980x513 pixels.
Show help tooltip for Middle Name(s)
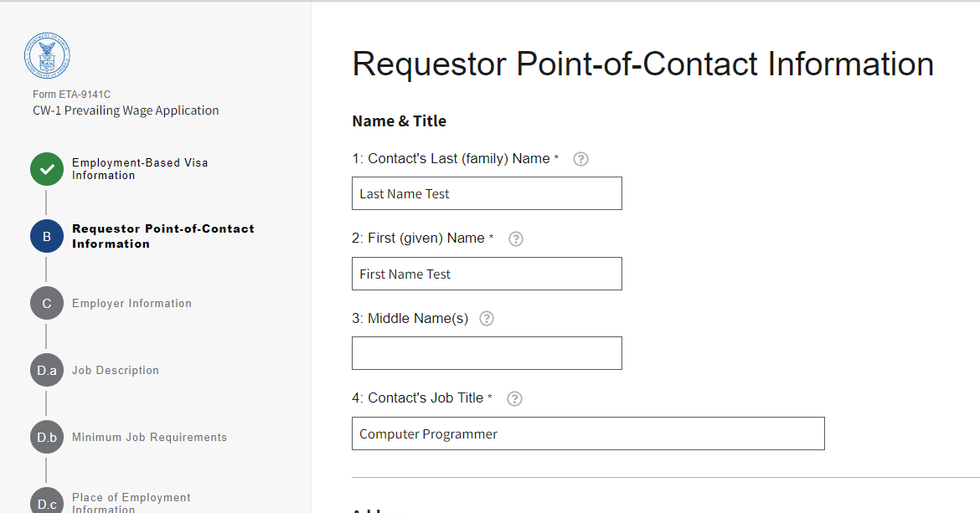486,319
